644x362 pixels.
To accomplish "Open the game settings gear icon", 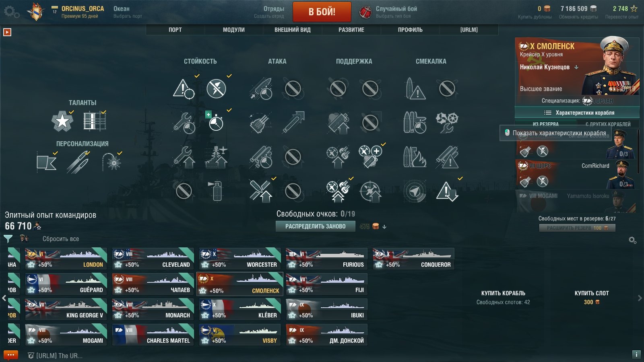I will tap(11, 12).
